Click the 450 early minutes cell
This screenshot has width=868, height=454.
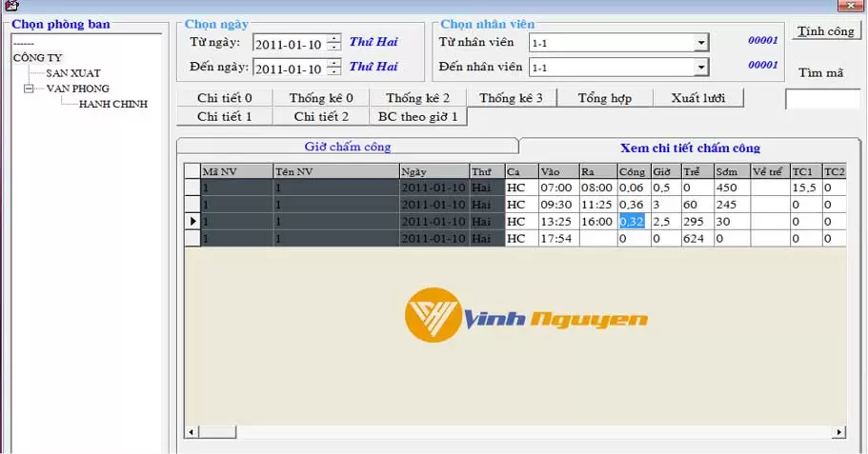click(733, 188)
